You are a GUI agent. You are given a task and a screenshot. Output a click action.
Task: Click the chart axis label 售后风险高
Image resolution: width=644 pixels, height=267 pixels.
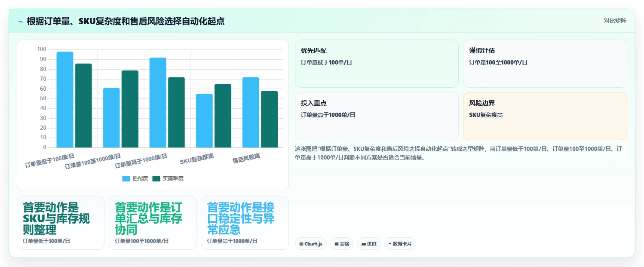click(x=246, y=158)
